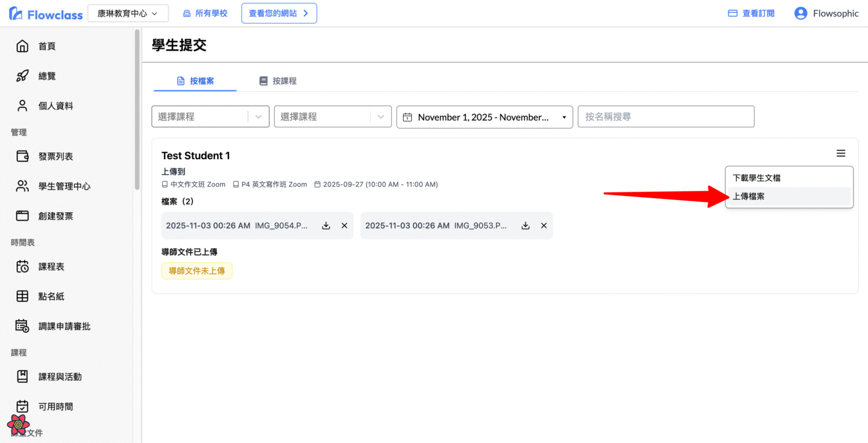Screen dimensions: 868x443
Task: Open the 康琳教育中心 school selector
Action: (128, 13)
